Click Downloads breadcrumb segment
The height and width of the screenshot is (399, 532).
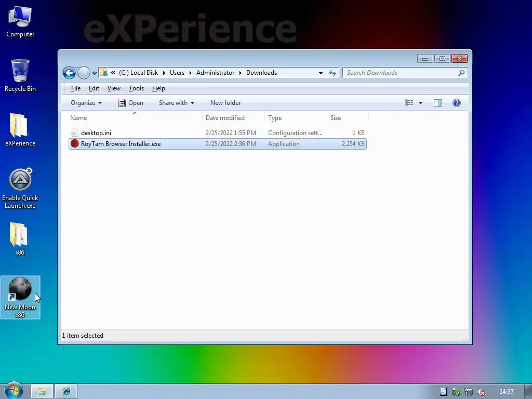point(262,73)
